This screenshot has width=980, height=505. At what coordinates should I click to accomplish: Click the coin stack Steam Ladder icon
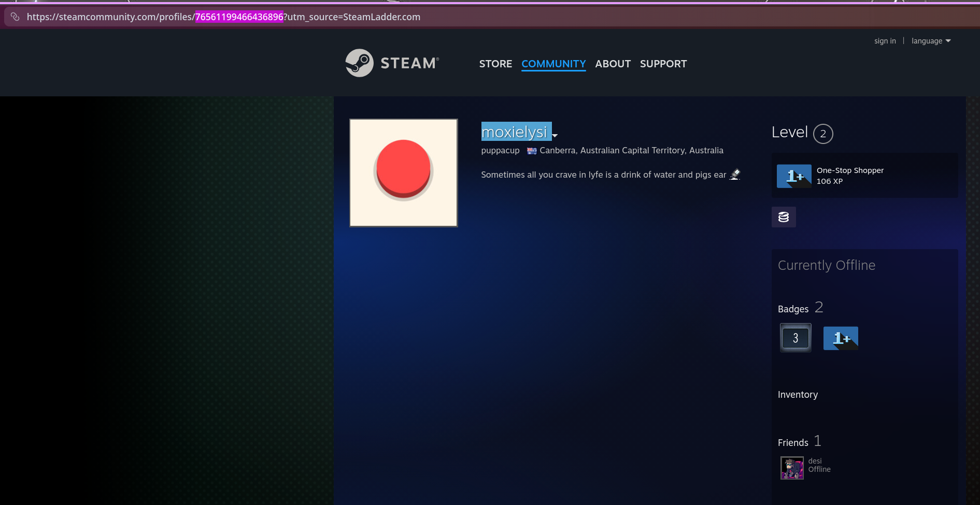pyautogui.click(x=783, y=217)
